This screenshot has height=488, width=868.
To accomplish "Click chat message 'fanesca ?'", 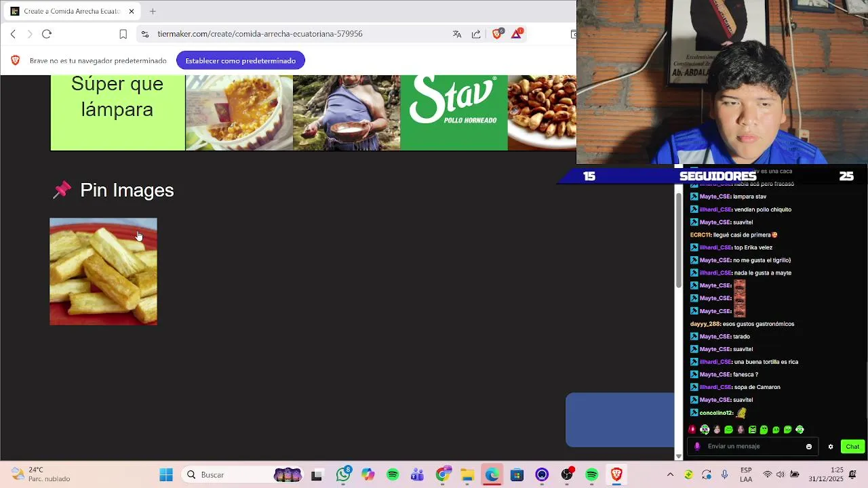I will (746, 374).
